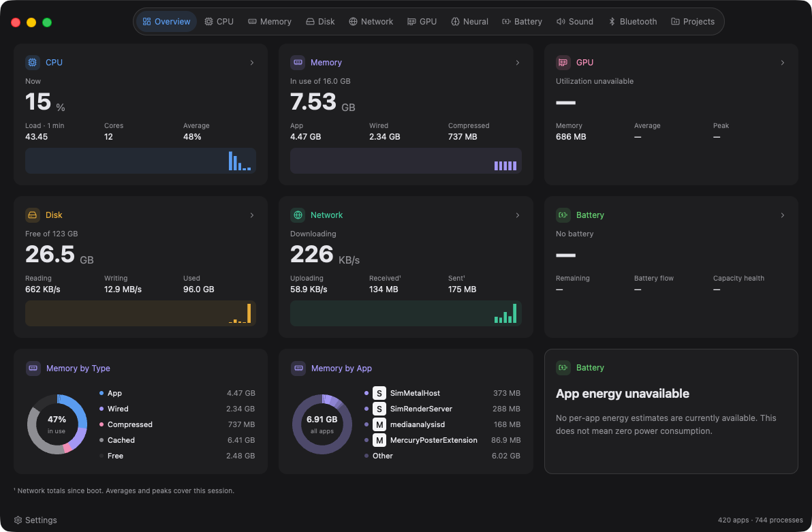Click the Memory by App header icon
812x532 pixels.
pos(298,369)
